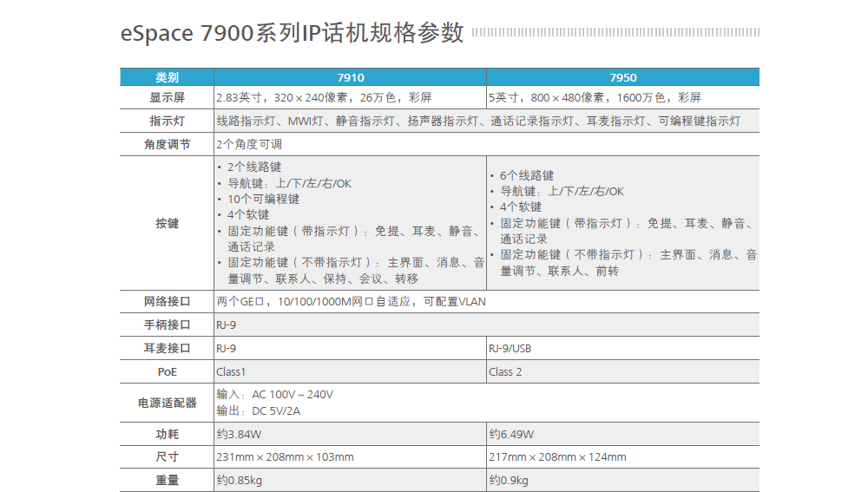Image resolution: width=868 pixels, height=492 pixels.
Task: Click the 约0.9kg weight value
Action: (508, 480)
